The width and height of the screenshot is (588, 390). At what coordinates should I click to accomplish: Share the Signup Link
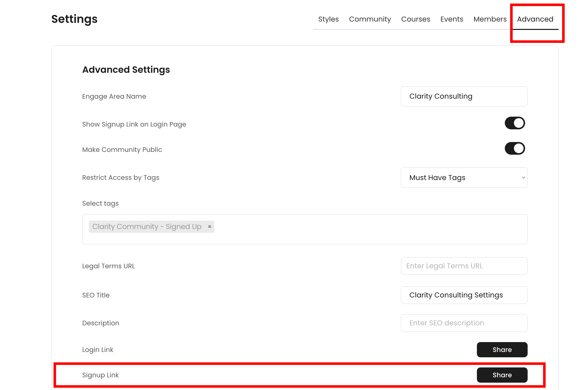tap(502, 375)
